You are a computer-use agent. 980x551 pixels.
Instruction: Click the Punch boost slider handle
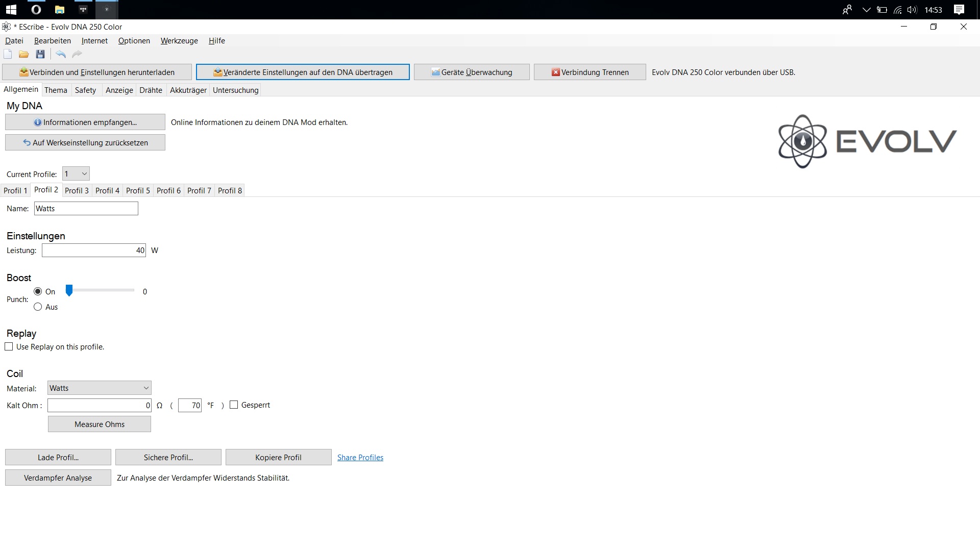point(69,290)
